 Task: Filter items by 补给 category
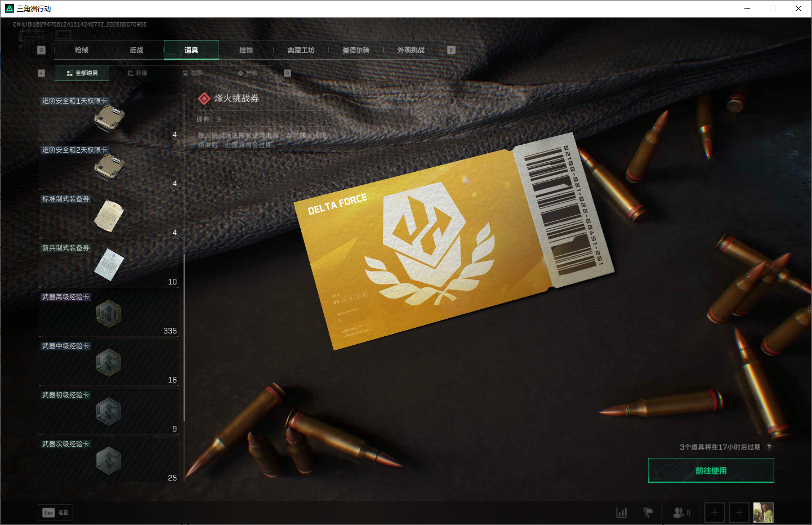pos(137,73)
